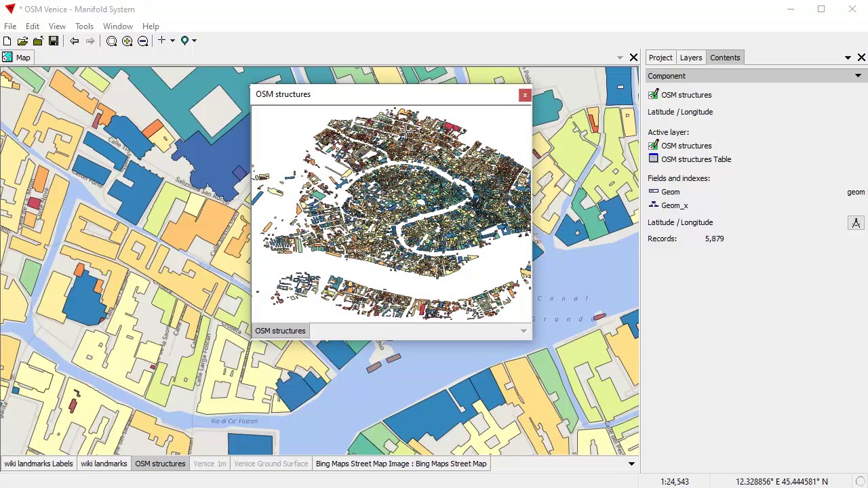Click the Zoom Out magnifier icon
Viewport: 868px width, 488px height.
point(142,41)
